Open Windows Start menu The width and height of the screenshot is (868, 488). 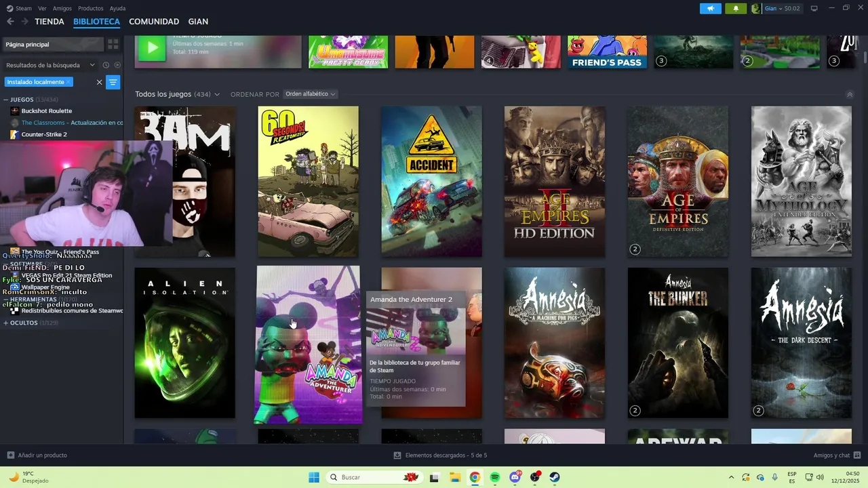click(x=314, y=477)
